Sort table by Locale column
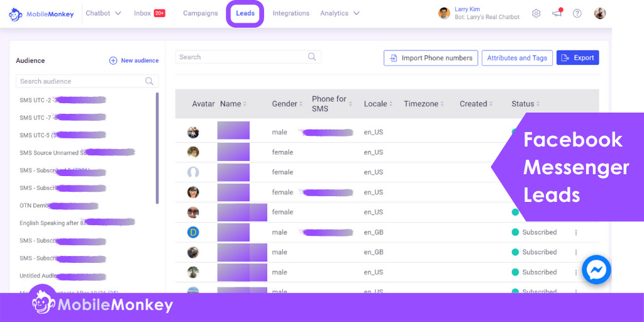This screenshot has width=644, height=322. click(378, 104)
